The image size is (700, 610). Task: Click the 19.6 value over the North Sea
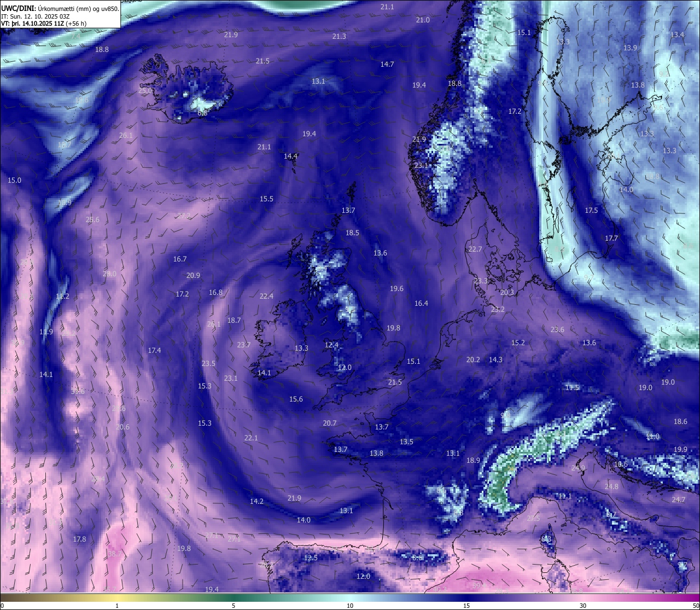click(396, 288)
